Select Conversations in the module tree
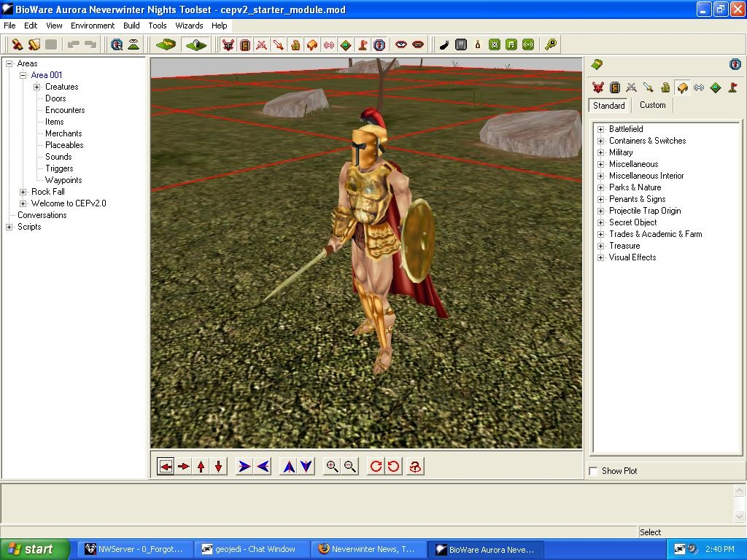 [x=42, y=215]
